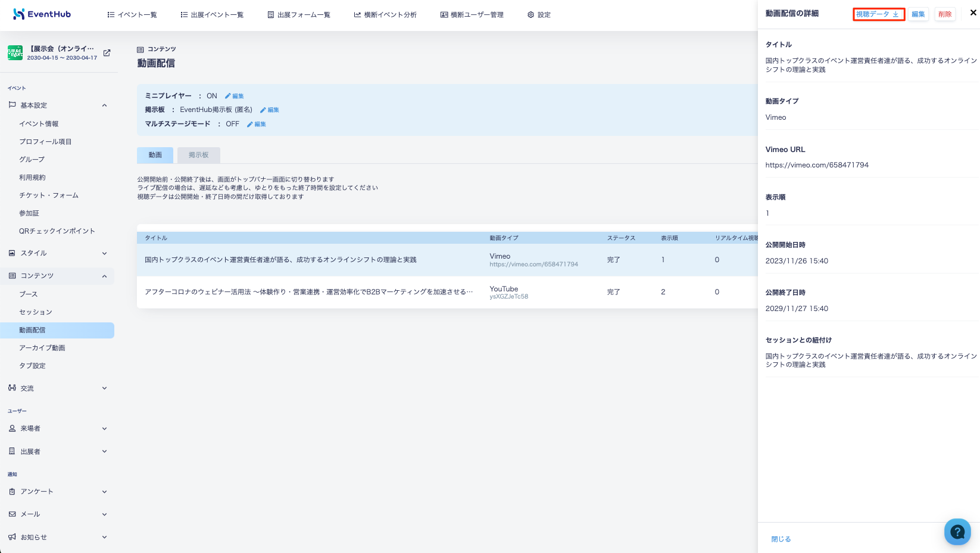Open グループ in the sidebar
The width and height of the screenshot is (980, 553).
click(32, 160)
